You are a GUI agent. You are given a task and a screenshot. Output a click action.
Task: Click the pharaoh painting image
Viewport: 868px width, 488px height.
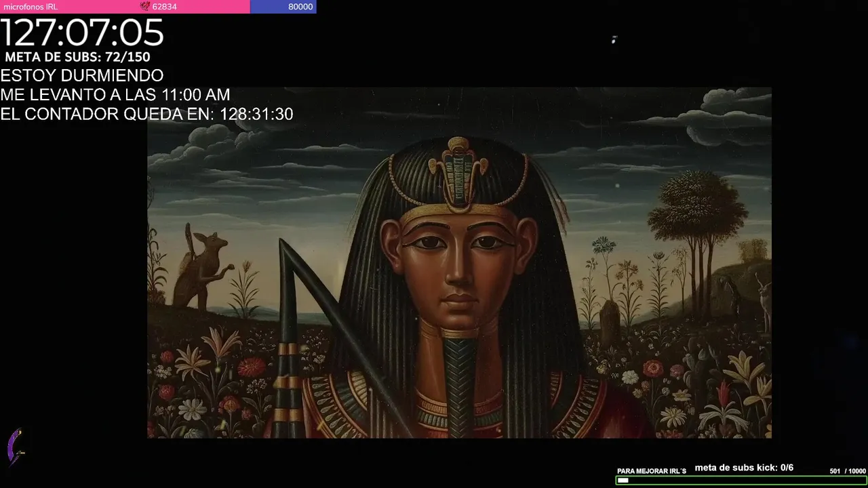[x=459, y=262]
